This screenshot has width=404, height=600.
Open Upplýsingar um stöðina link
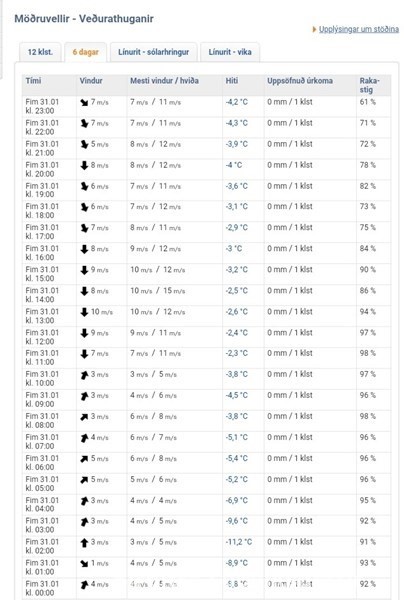(x=359, y=29)
